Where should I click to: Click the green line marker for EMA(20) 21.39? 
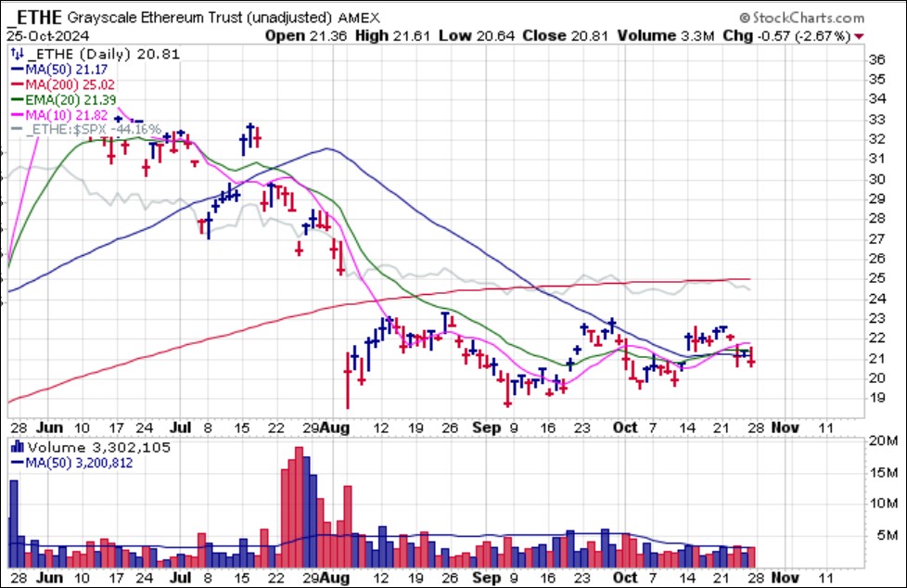pyautogui.click(x=18, y=99)
